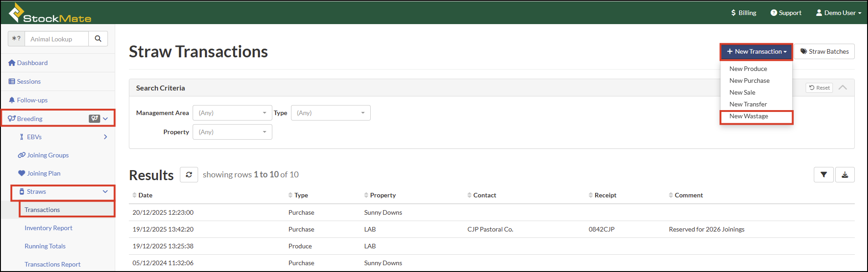Focus the Animal Lookup input field
This screenshot has height=272, width=868.
coord(56,39)
